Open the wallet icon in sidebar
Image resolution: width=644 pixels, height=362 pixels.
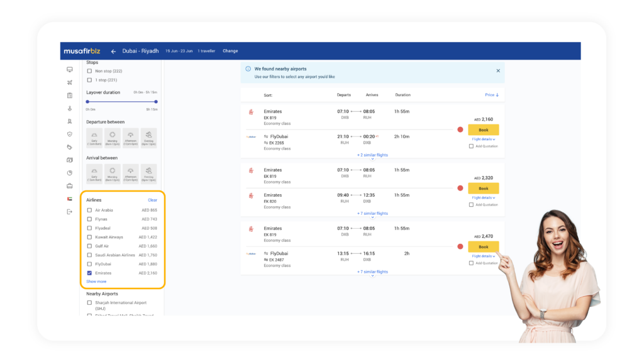[x=70, y=160]
